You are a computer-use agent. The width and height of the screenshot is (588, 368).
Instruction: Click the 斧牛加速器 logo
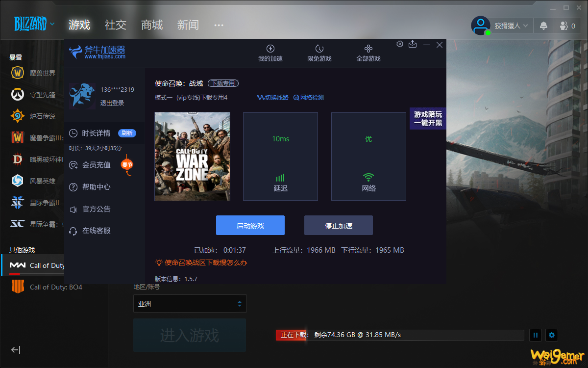[x=97, y=52]
